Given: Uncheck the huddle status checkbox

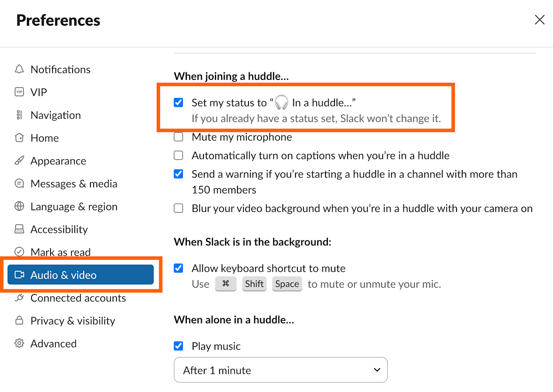Looking at the screenshot, I should tap(179, 103).
